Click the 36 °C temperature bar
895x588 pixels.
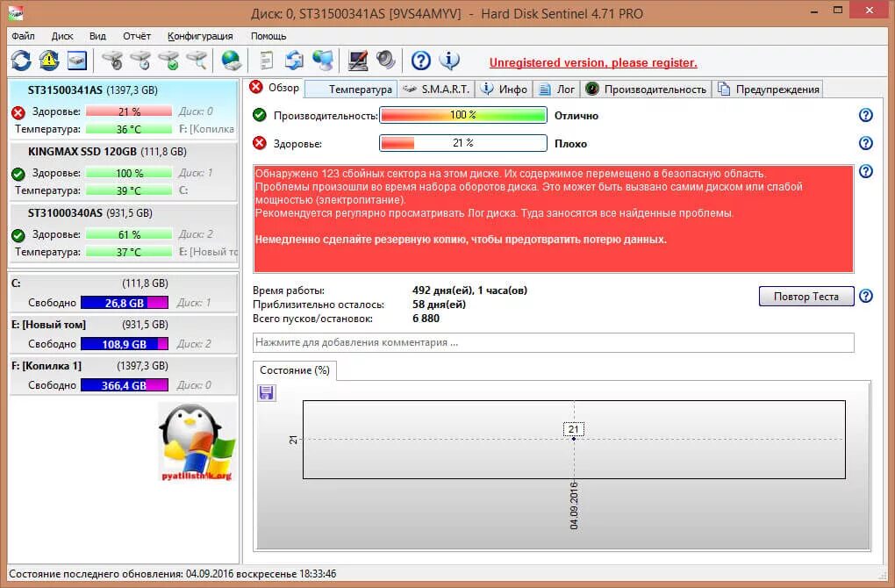click(x=129, y=130)
